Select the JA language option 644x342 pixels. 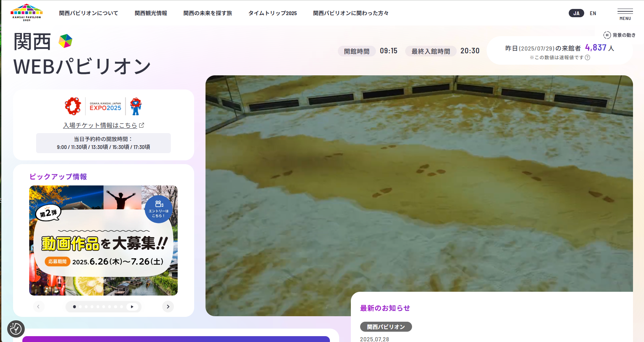[576, 13]
